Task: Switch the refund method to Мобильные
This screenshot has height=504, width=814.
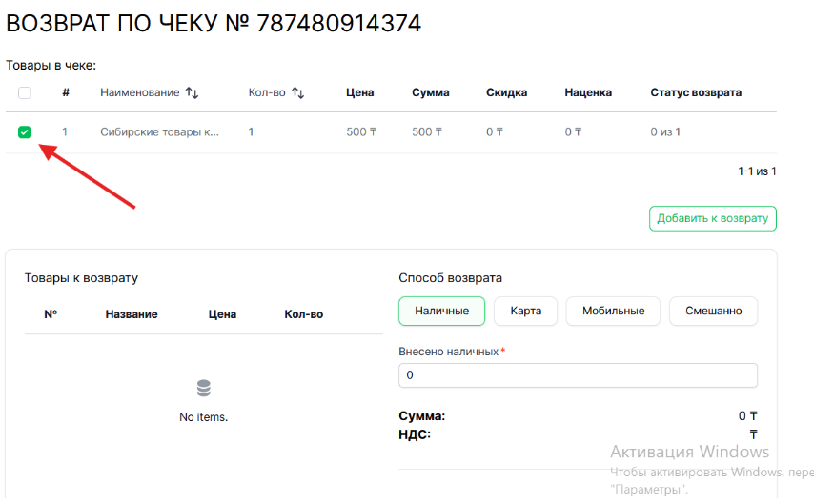Action: 613,311
